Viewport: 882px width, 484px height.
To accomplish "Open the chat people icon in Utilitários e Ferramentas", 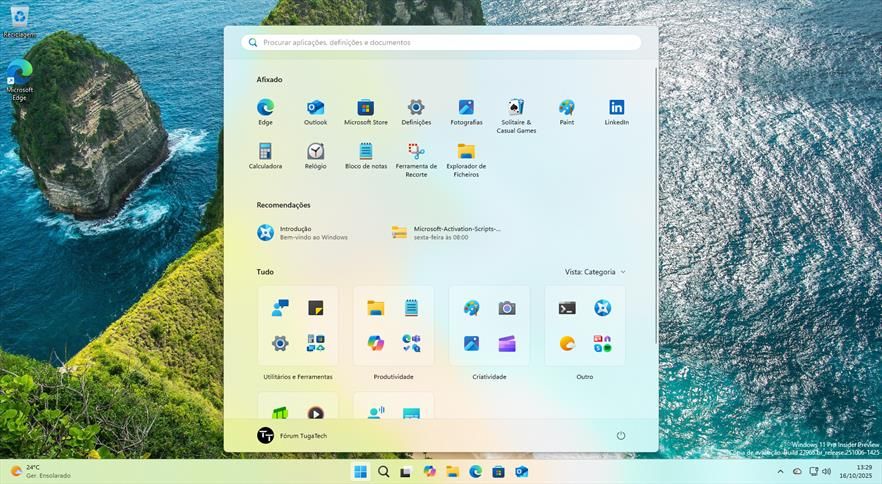I will [x=280, y=308].
